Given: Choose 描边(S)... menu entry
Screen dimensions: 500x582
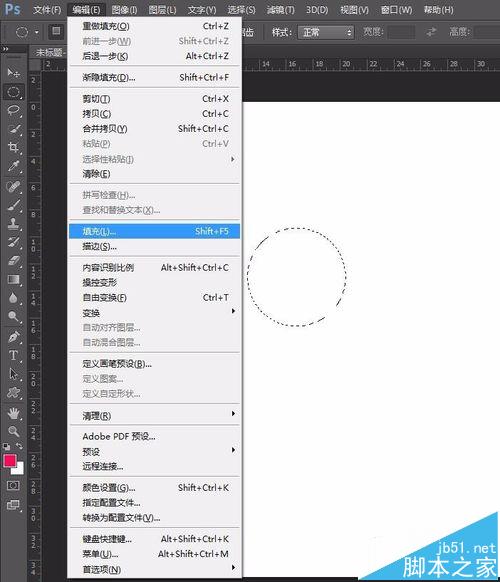Looking at the screenshot, I should point(154,246).
